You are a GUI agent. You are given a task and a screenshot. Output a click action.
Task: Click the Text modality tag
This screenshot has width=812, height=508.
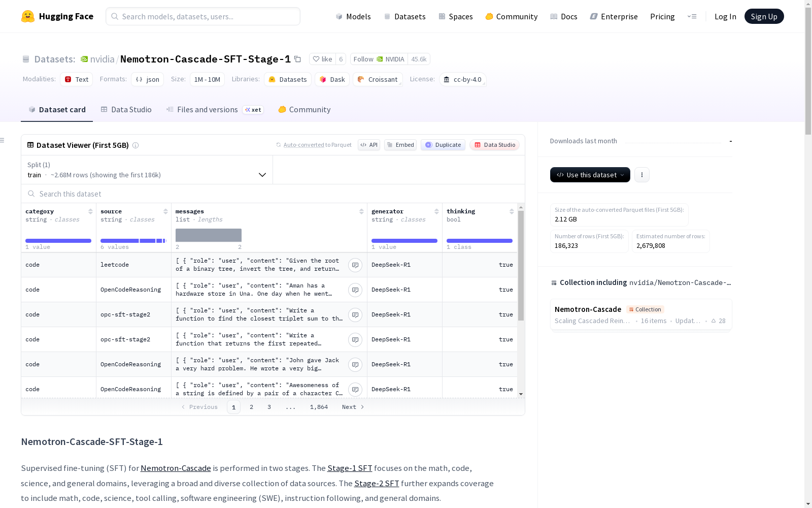tap(77, 79)
